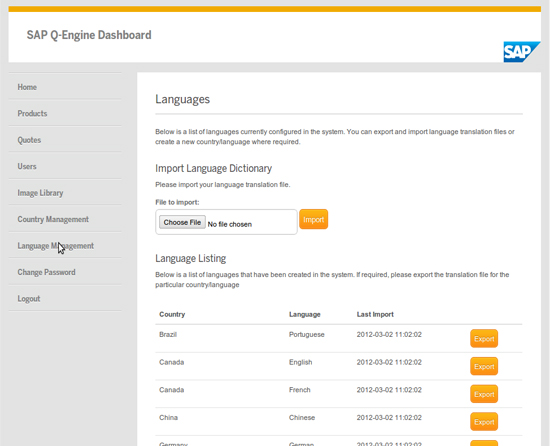
Task: Click Logout in the sidebar
Action: pos(29,299)
